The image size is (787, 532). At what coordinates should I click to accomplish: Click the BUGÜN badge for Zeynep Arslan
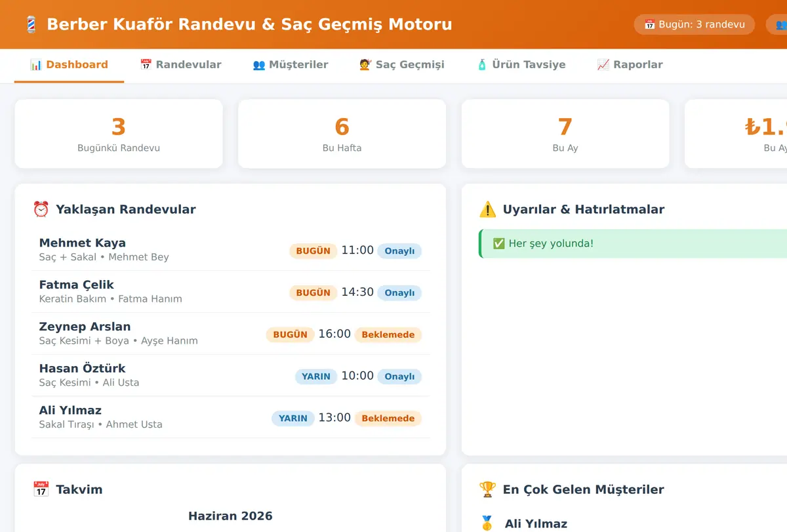(291, 335)
